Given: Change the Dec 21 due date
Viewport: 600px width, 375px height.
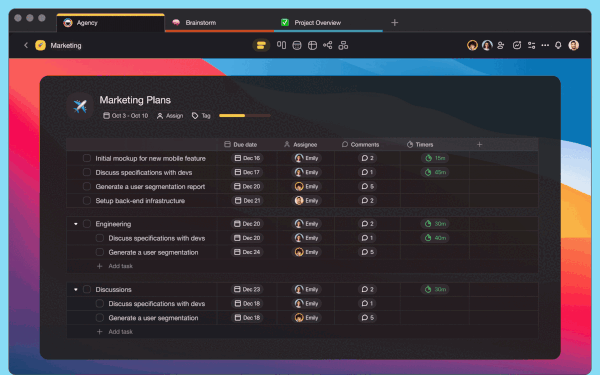Looking at the screenshot, I should [247, 201].
